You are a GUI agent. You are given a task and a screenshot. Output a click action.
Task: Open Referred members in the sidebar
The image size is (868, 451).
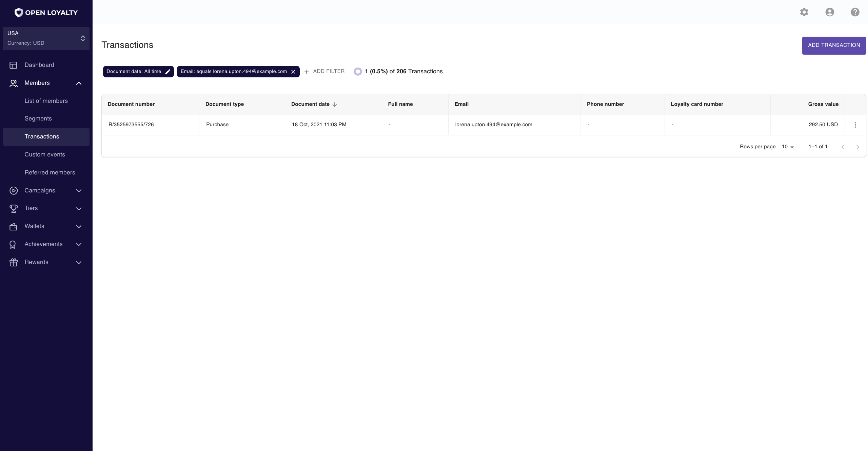(x=46, y=172)
